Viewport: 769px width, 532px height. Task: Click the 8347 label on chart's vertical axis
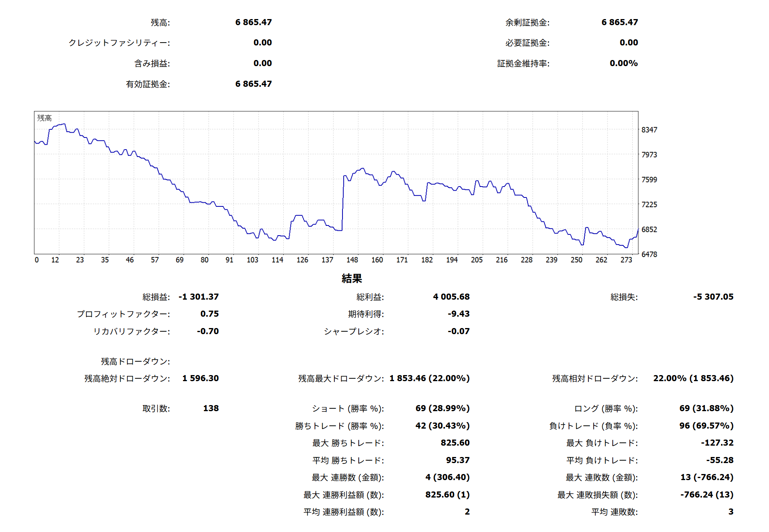click(x=649, y=130)
